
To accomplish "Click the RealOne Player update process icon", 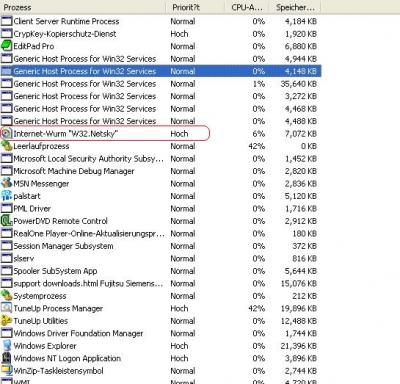I will tap(6, 234).
